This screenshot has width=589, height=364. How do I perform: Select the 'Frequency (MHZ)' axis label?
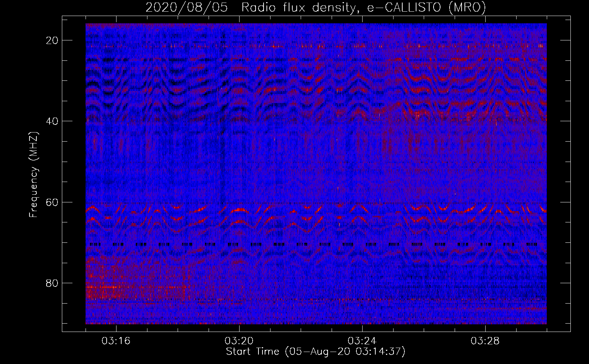(33, 175)
